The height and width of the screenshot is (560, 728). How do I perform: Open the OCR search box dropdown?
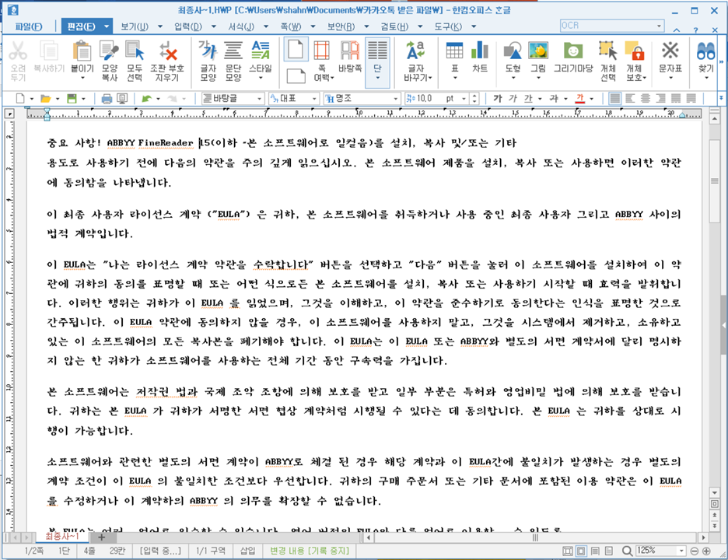[659, 26]
